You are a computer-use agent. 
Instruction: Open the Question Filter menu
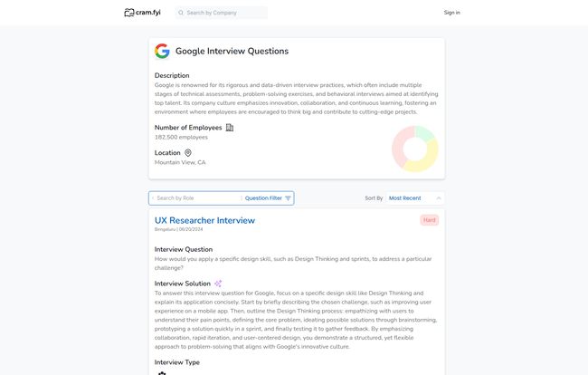pos(263,197)
